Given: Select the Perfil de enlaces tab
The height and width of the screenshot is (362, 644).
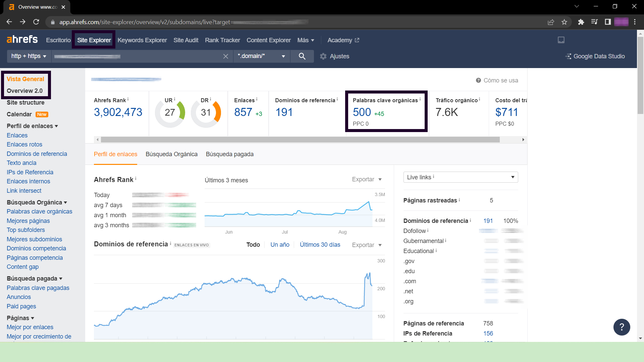Looking at the screenshot, I should tap(115, 154).
